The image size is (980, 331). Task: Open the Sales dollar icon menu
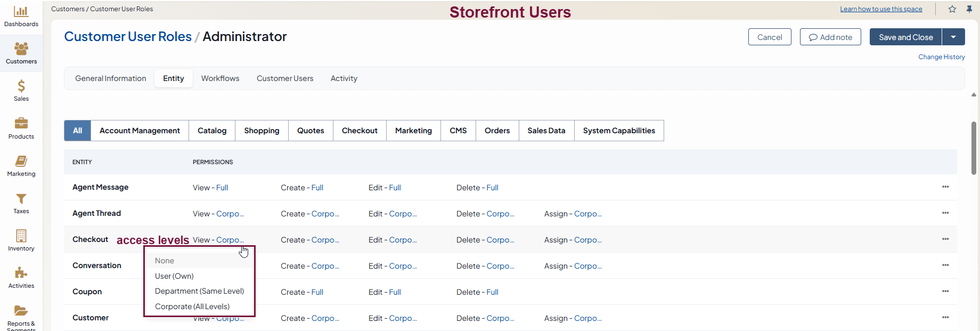pyautogui.click(x=21, y=86)
